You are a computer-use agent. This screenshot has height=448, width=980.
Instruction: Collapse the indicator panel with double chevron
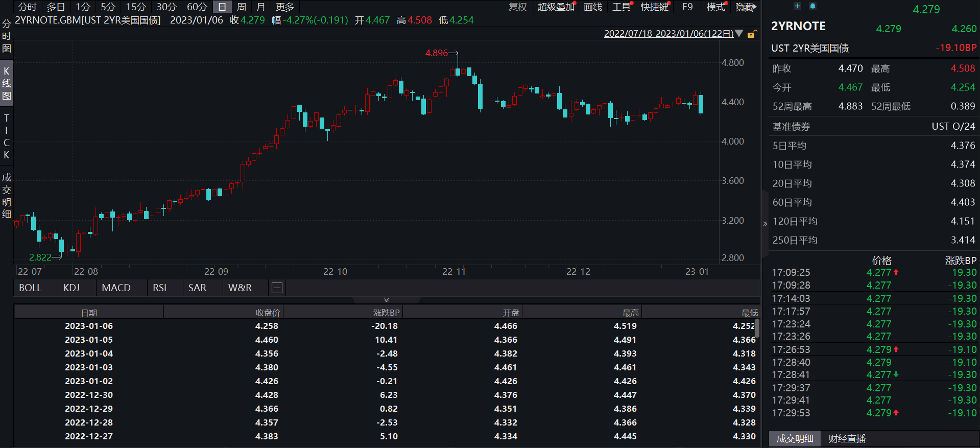[386, 300]
